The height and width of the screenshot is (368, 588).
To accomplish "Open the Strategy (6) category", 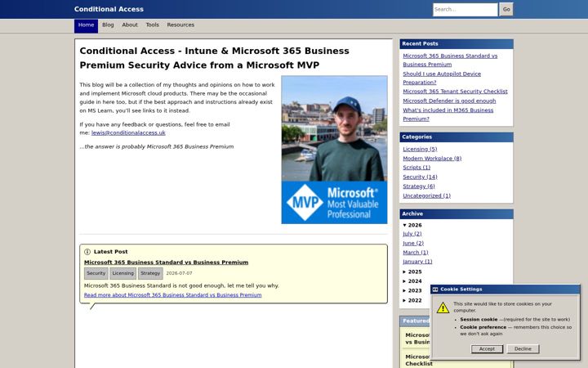I will (419, 186).
